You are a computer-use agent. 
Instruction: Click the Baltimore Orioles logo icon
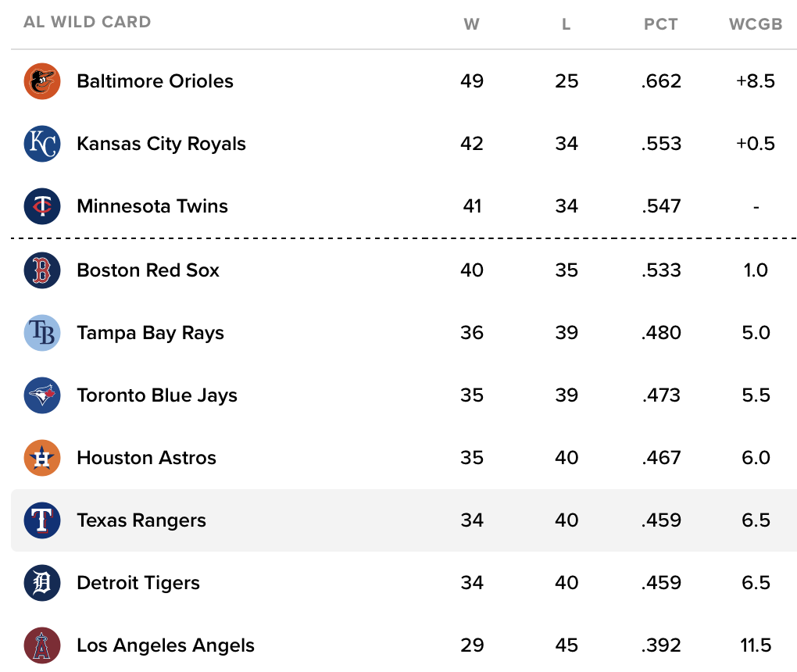[x=42, y=81]
